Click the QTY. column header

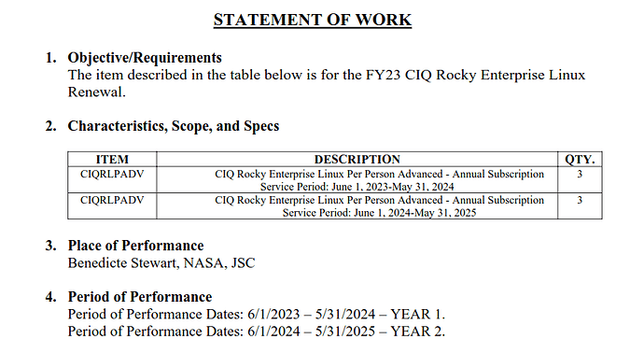(580, 159)
